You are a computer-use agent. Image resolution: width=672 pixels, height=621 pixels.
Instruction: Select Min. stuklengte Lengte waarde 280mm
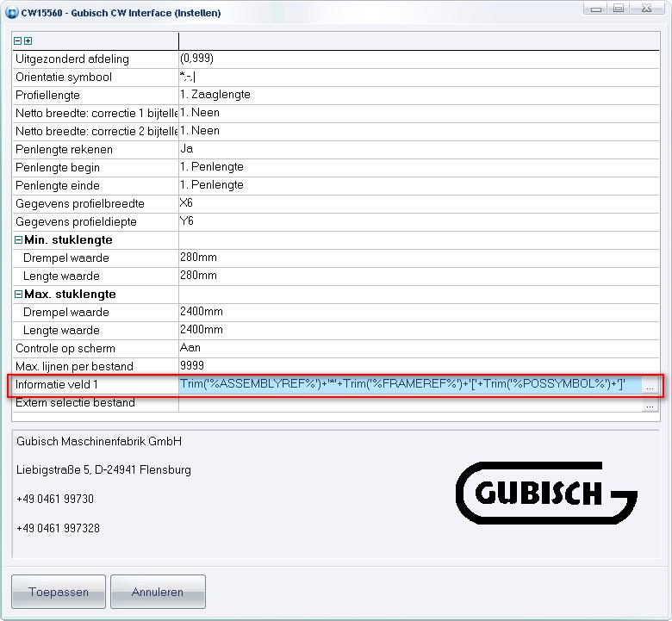(x=419, y=276)
